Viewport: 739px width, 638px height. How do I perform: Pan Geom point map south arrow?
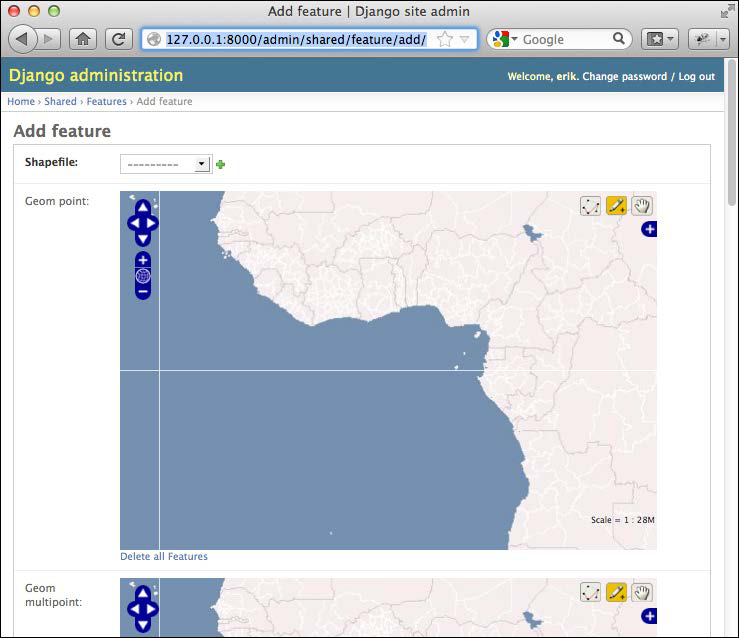click(143, 239)
